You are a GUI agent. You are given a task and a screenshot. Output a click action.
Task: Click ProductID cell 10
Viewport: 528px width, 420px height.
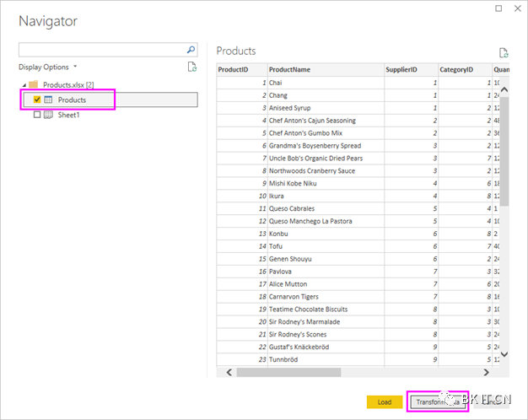point(242,196)
